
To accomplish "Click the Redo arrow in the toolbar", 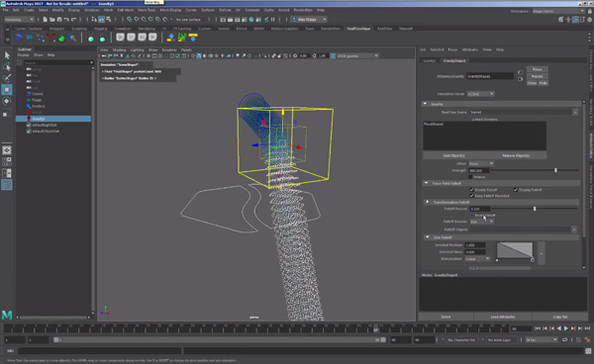I will pos(73,20).
